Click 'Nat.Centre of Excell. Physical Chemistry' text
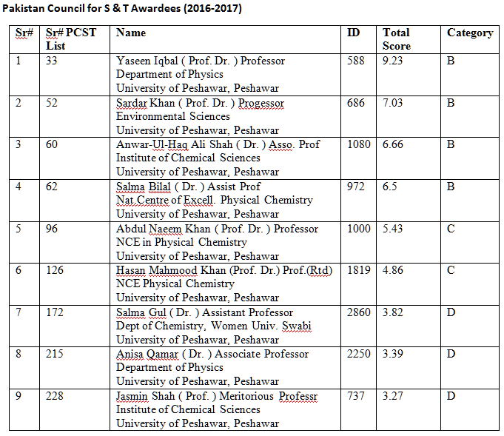The image size is (504, 436). click(215, 200)
